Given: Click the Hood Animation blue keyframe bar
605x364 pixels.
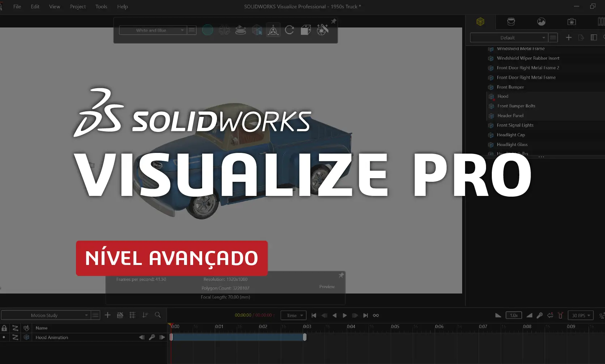Looking at the screenshot, I should point(238,337).
